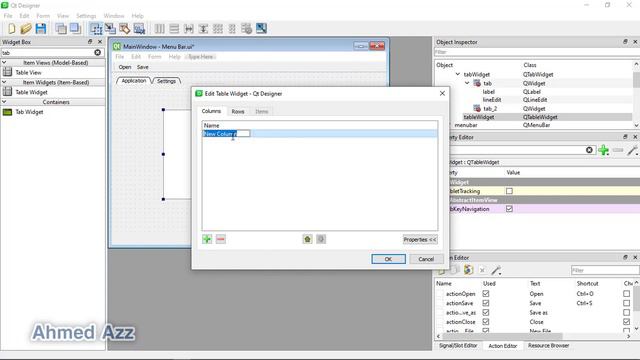The image size is (640, 360).
Task: Switch to the Rows tab
Action: (238, 111)
